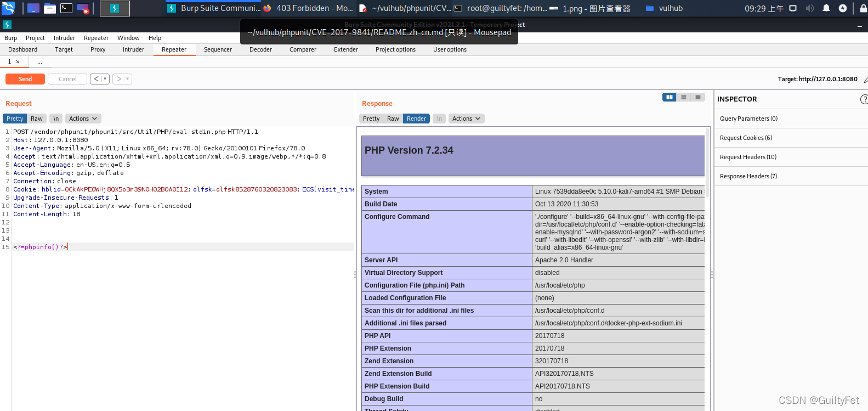The height and width of the screenshot is (411, 868).
Task: Expand Response Headers (7) section
Action: point(791,176)
